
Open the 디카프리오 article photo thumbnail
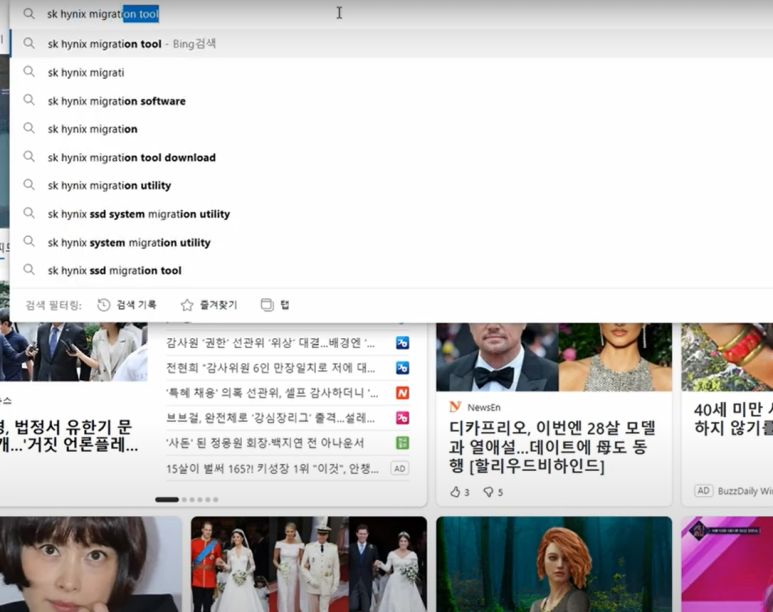pos(554,357)
